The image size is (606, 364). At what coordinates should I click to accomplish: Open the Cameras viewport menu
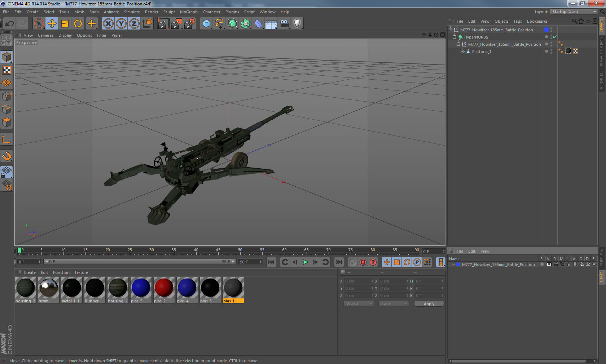tap(45, 35)
